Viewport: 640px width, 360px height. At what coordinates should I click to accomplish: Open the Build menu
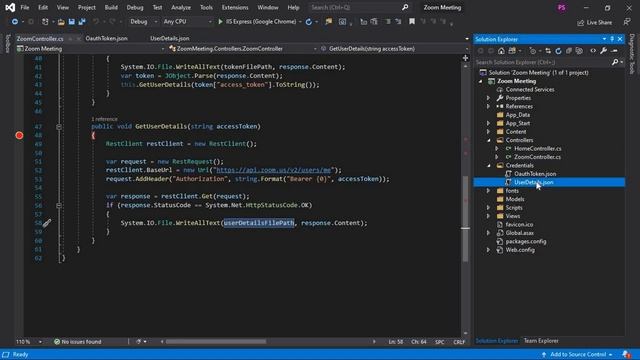click(x=111, y=7)
